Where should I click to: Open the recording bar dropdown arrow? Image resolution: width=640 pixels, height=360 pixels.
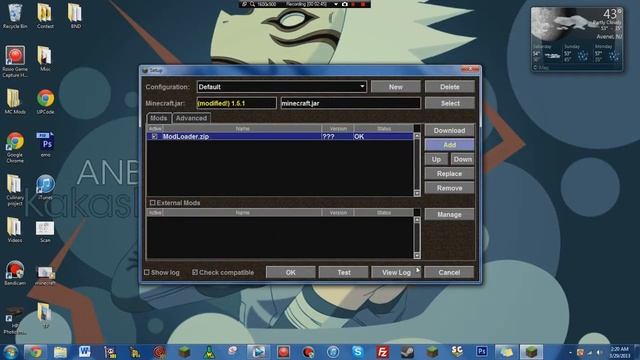click(336, 4)
